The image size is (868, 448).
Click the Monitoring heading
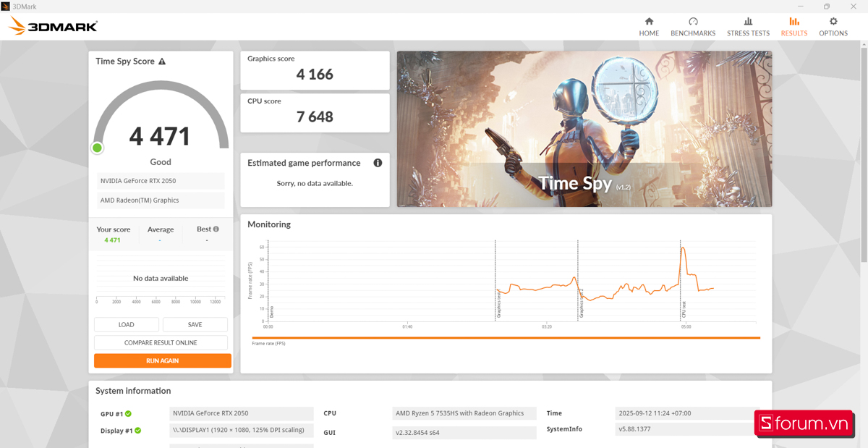269,224
